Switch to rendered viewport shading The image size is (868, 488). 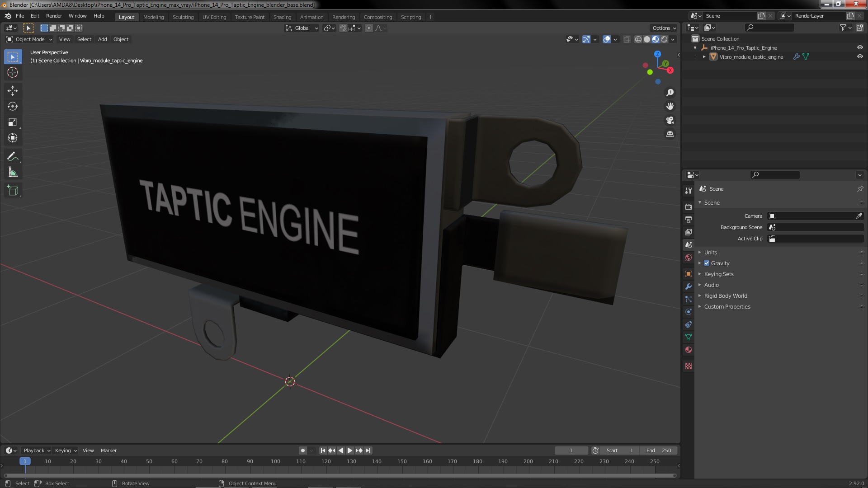[x=664, y=39]
